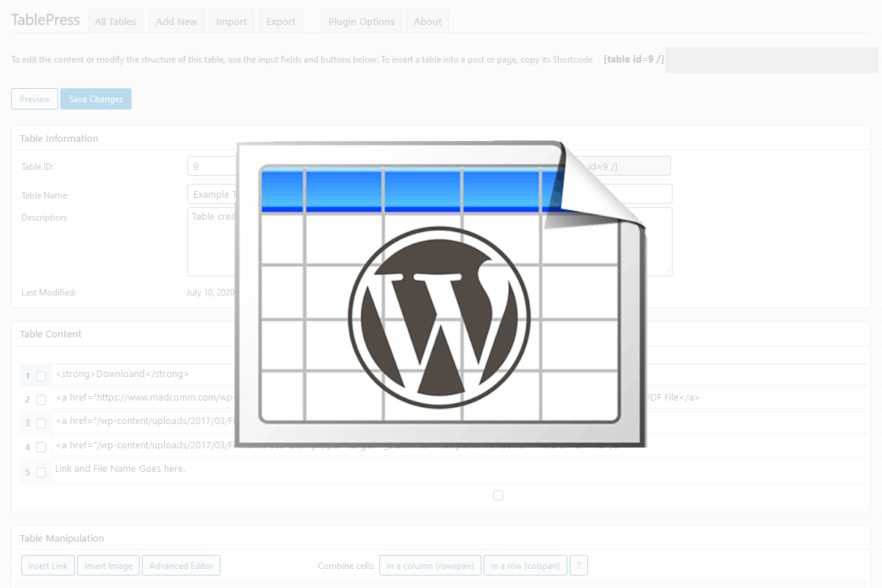Screen dimensions: 882x588
Task: Click the Description textarea resize handle
Action: coord(667,271)
